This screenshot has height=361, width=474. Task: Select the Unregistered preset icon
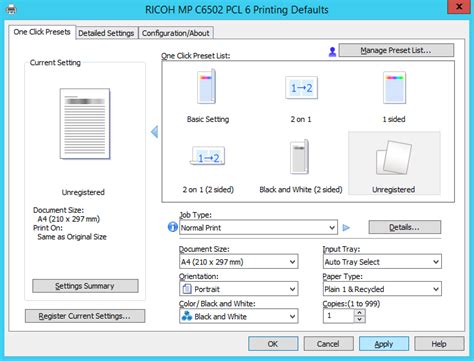coord(394,157)
